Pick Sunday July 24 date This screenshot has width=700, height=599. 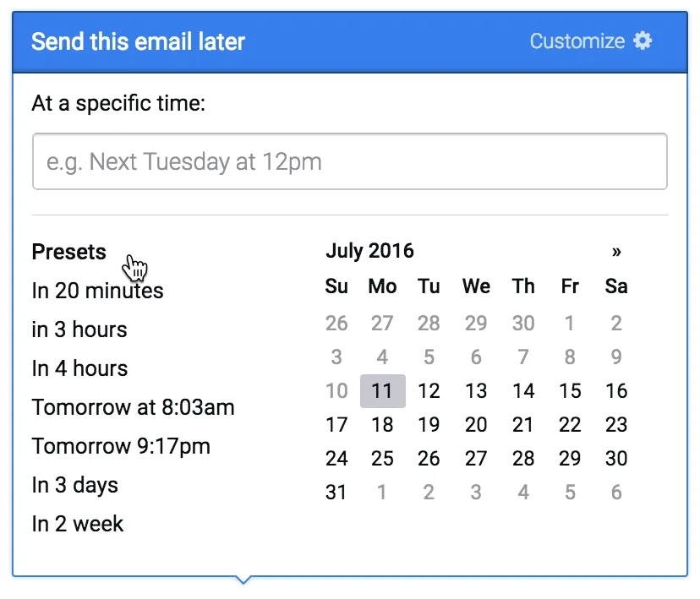[x=336, y=459]
